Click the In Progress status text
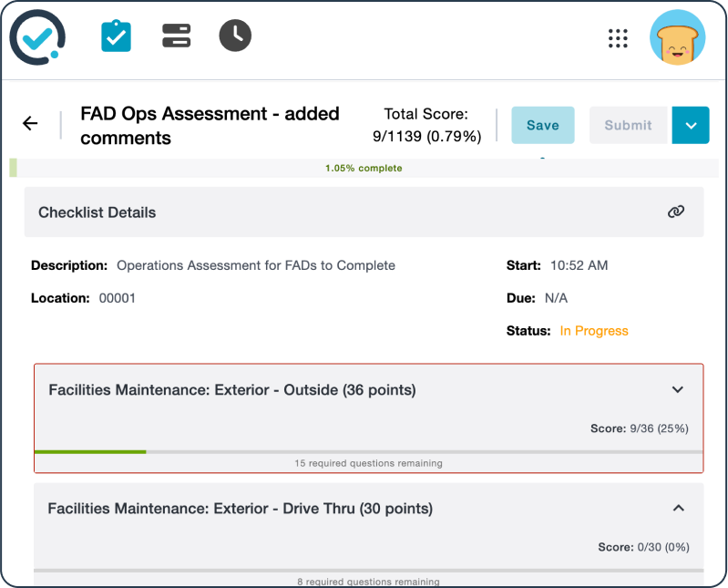The height and width of the screenshot is (588, 728). point(593,331)
